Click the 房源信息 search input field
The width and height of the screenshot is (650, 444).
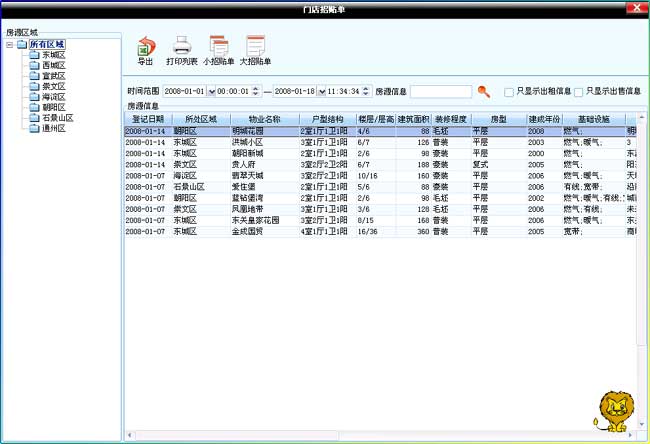tap(441, 92)
